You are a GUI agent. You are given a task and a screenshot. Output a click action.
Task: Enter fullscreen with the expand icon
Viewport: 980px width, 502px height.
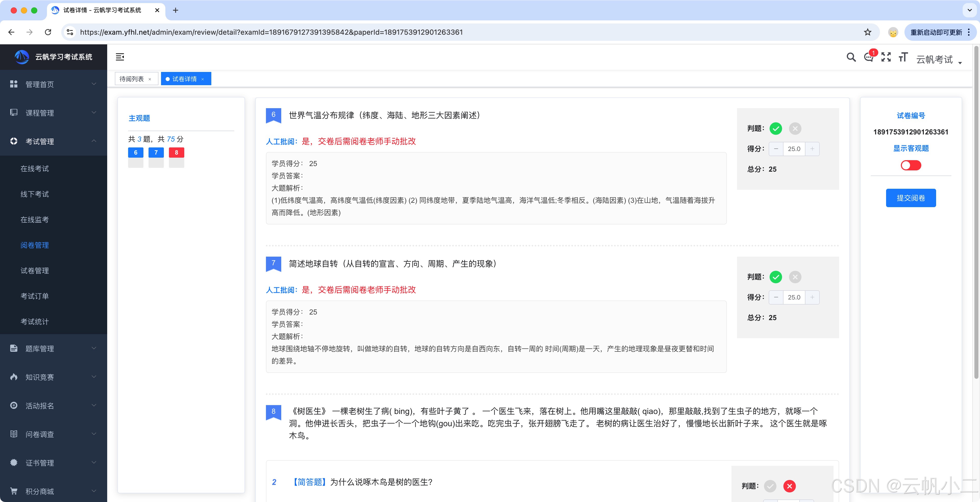[x=886, y=57]
